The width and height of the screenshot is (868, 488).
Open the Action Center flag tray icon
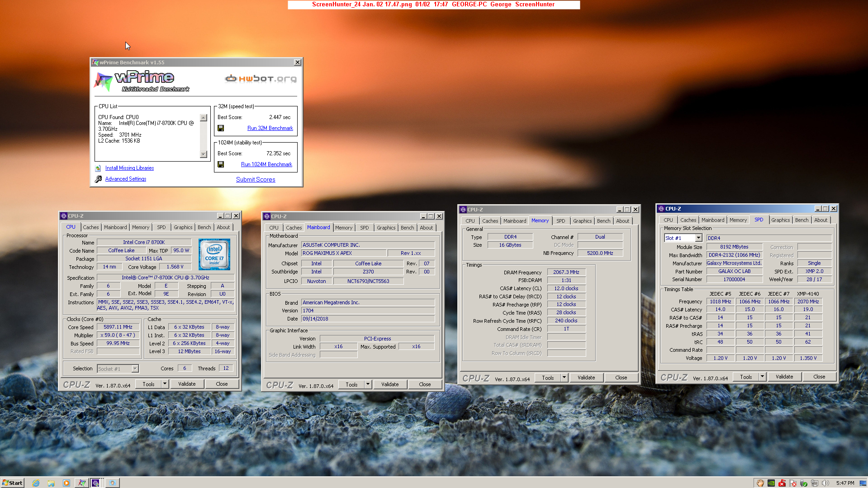point(793,483)
